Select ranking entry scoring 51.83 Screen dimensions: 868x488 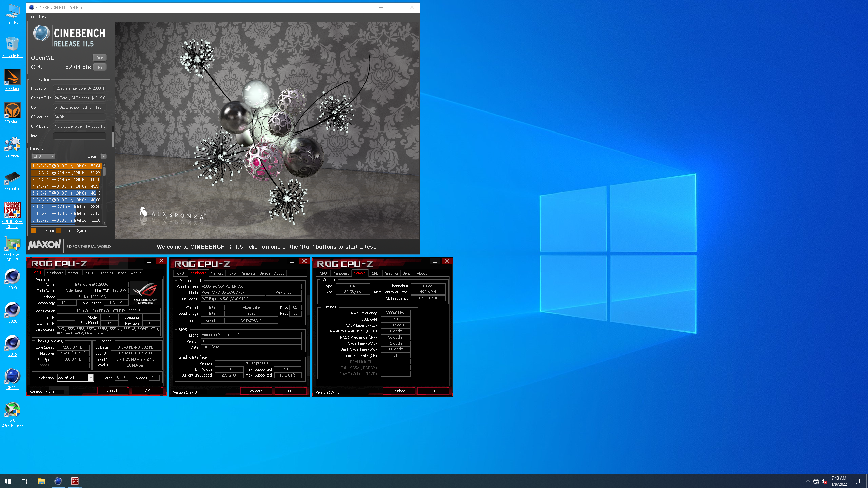66,173
